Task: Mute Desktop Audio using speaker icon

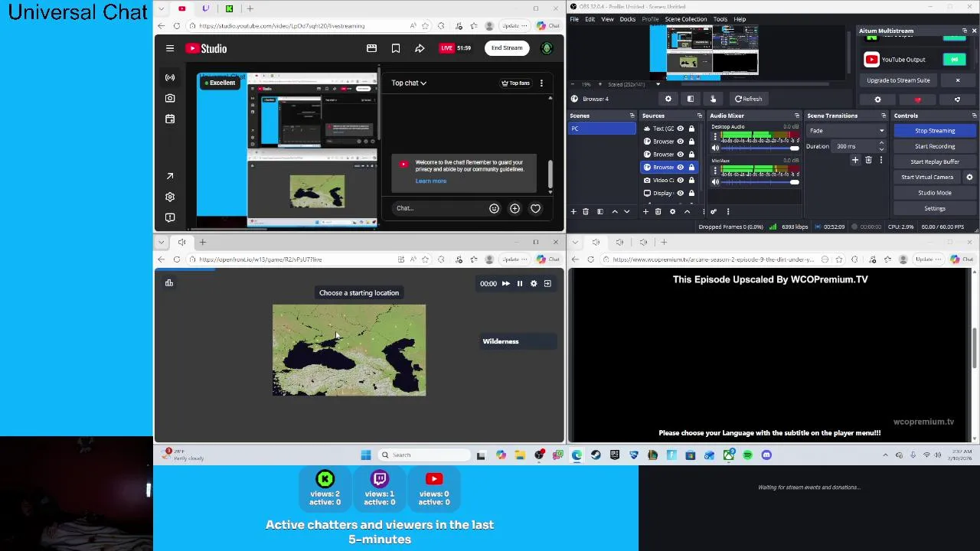Action: [x=715, y=148]
